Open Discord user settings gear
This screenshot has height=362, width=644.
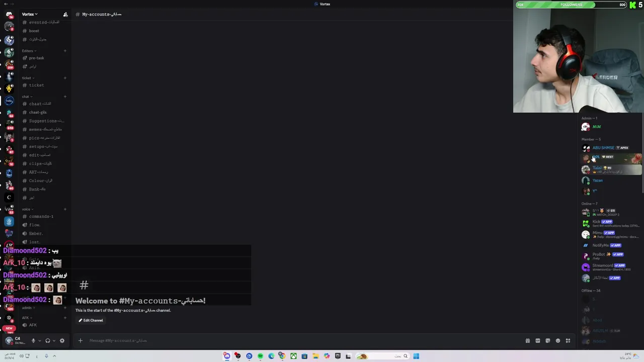click(x=62, y=340)
